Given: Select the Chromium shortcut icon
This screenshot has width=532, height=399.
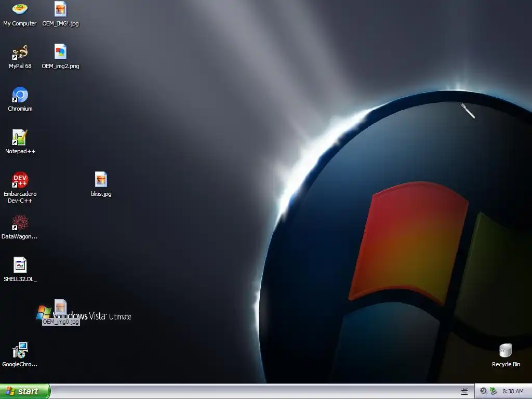Looking at the screenshot, I should coord(20,95).
